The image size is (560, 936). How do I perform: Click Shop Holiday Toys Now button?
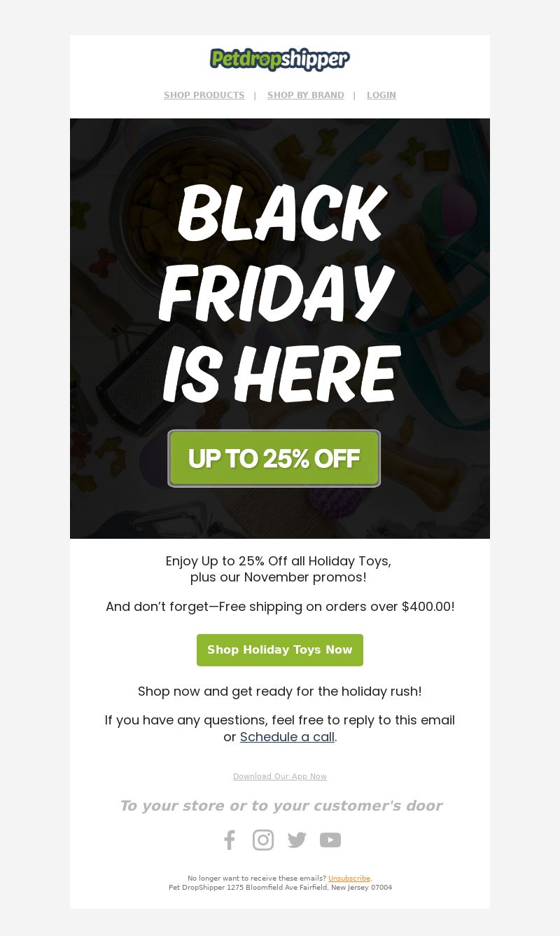point(280,650)
